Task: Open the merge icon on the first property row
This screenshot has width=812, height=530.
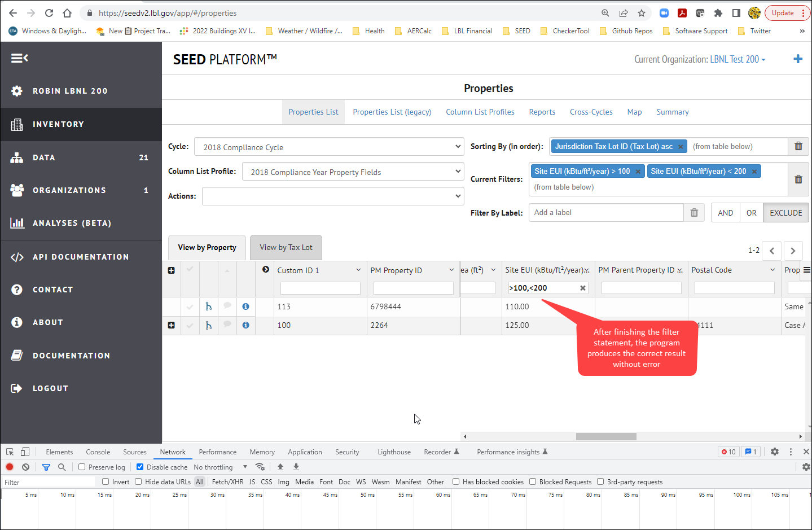Action: pos(209,306)
